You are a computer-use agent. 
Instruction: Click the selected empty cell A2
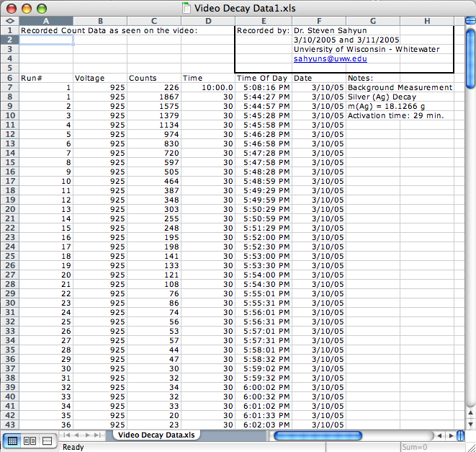click(x=46, y=40)
